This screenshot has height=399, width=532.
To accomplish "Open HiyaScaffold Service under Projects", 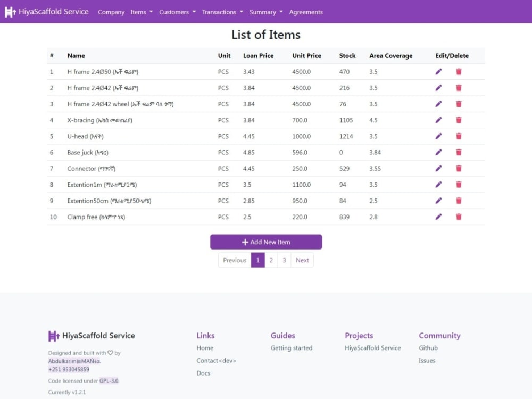I will pyautogui.click(x=373, y=348).
